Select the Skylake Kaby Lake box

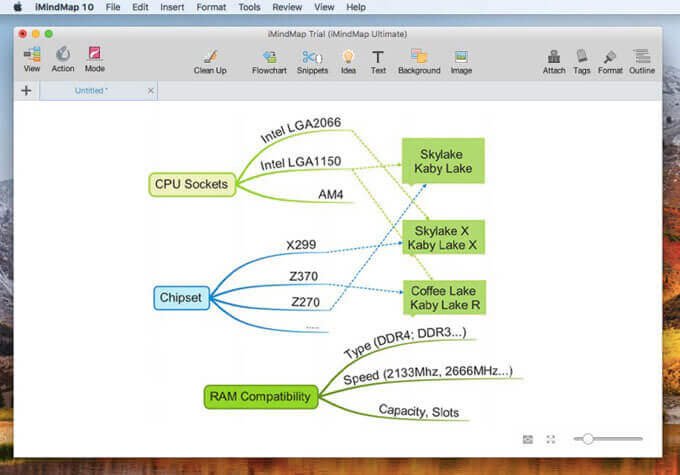pyautogui.click(x=443, y=161)
